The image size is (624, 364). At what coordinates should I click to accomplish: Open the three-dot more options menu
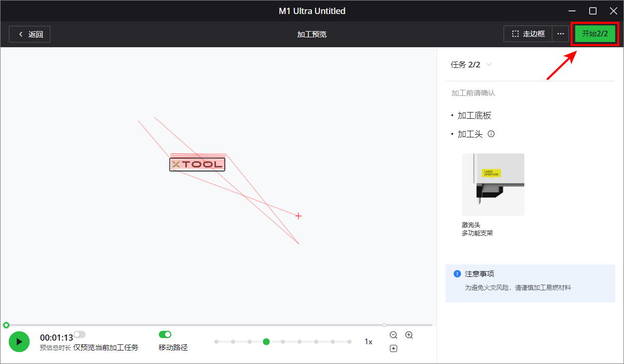click(560, 34)
